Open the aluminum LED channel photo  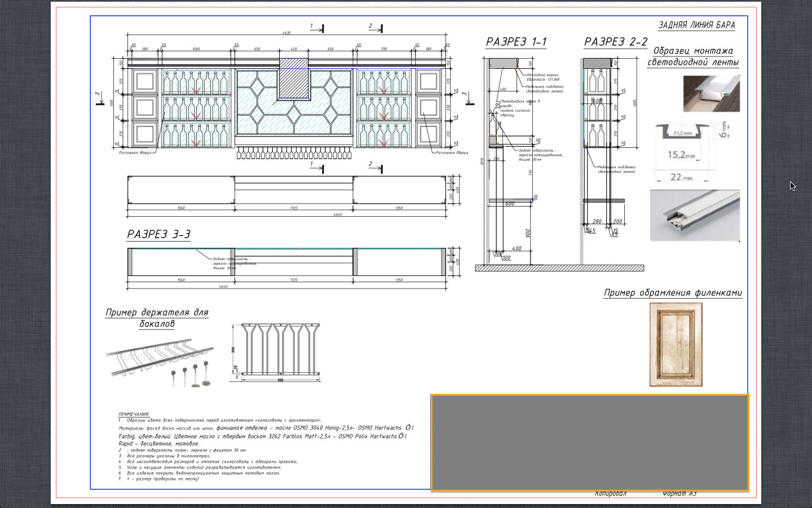click(695, 215)
